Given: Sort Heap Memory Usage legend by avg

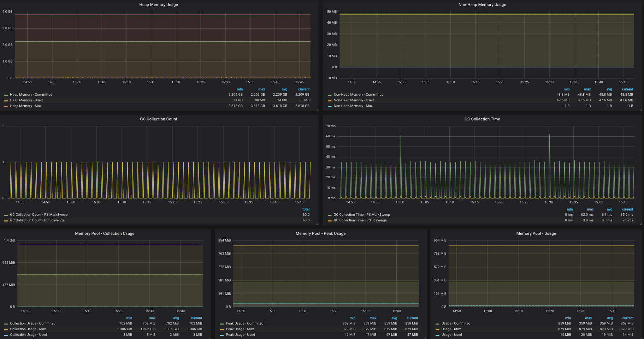Looking at the screenshot, I should click(x=284, y=89).
